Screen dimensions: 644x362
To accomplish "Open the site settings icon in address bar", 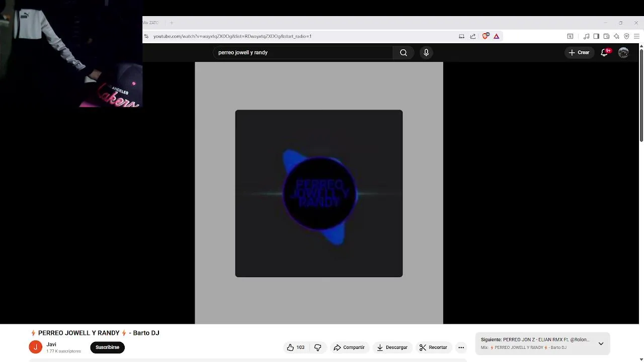I will 146,36.
